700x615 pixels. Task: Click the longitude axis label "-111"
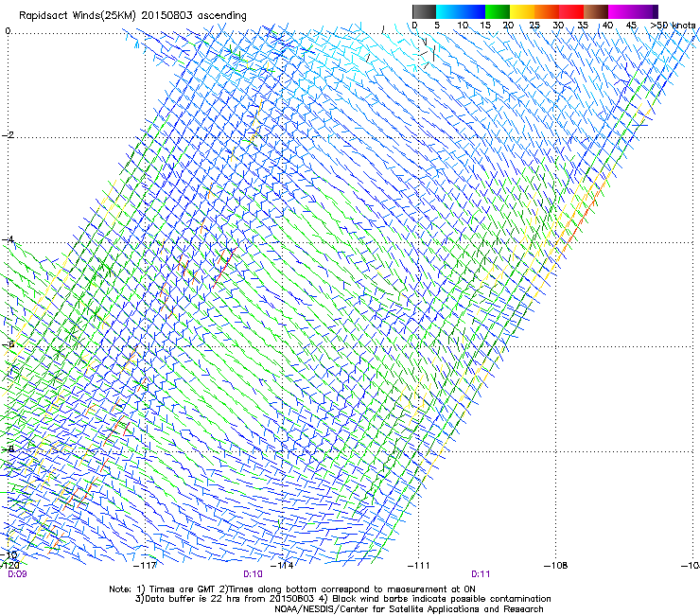click(419, 566)
